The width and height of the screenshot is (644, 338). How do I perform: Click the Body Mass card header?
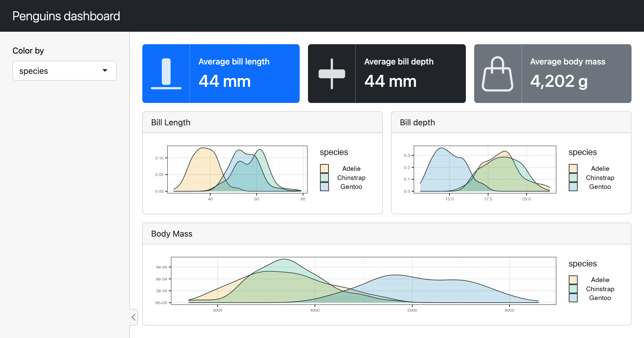(x=172, y=234)
